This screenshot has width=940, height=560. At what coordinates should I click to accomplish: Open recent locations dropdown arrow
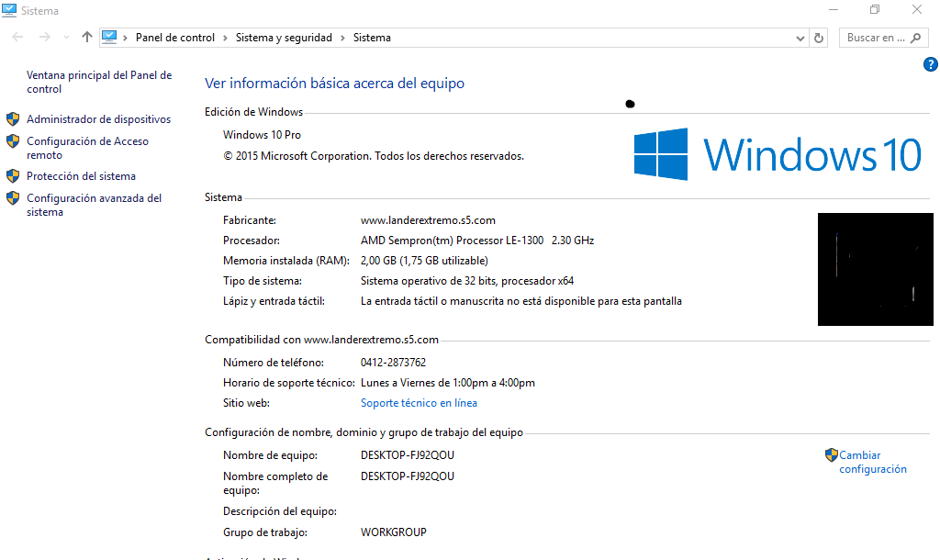66,38
